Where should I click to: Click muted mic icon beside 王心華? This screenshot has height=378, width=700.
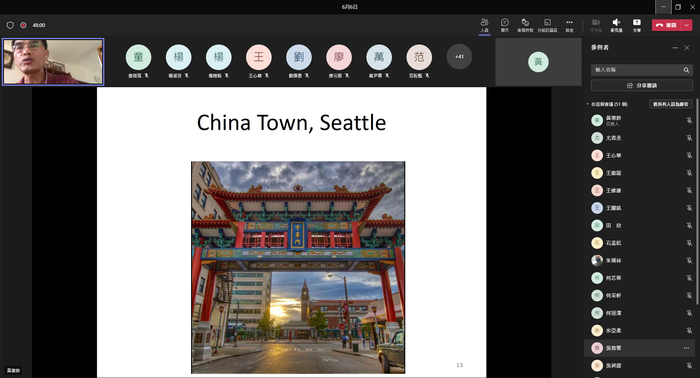coord(689,155)
